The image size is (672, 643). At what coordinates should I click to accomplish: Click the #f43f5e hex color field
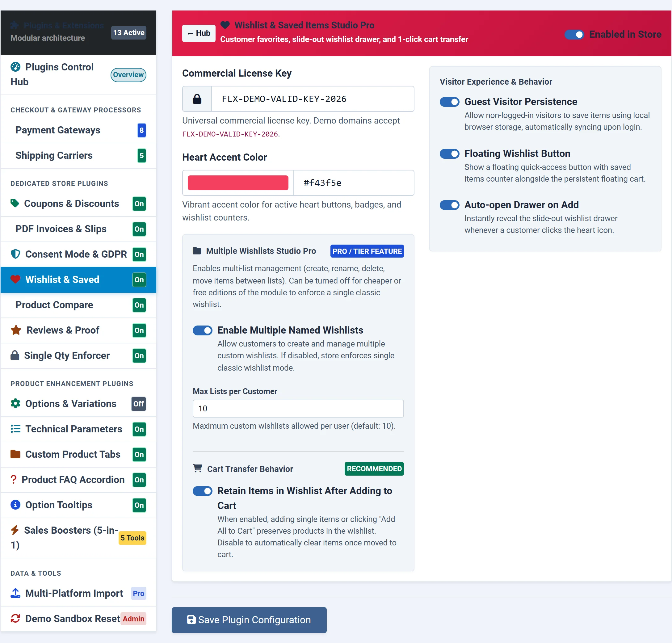point(354,183)
